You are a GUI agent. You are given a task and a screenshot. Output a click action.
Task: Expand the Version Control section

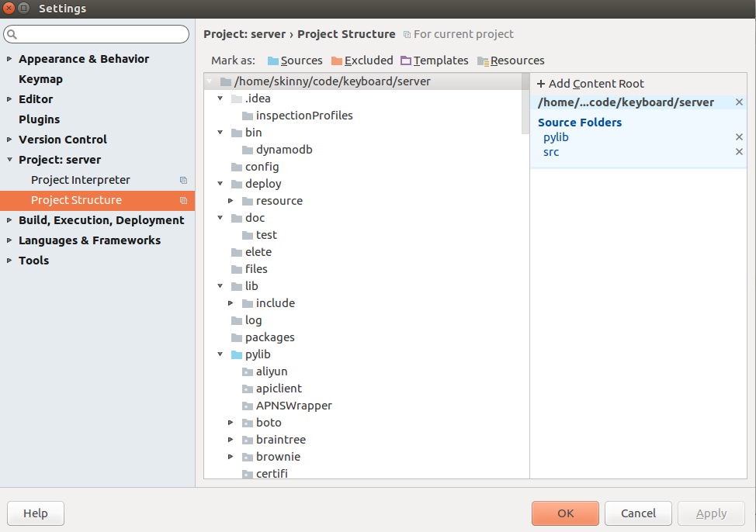(x=8, y=140)
